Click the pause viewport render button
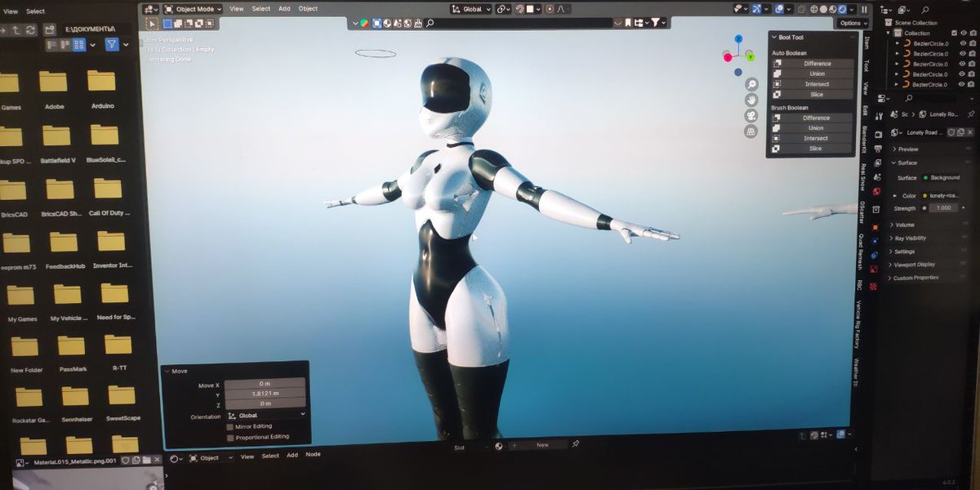The image size is (980, 490). [864, 9]
